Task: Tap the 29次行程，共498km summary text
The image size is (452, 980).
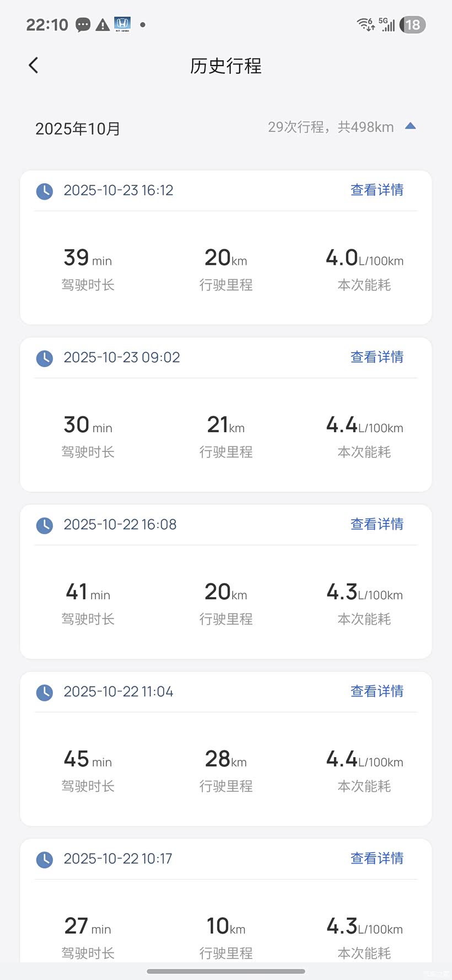Action: 331,127
